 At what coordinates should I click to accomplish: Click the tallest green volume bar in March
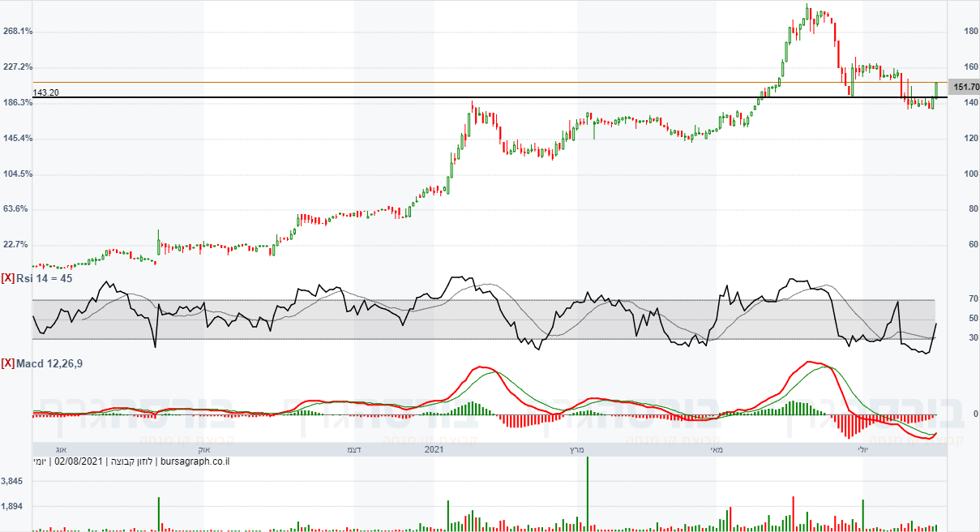[x=587, y=494]
